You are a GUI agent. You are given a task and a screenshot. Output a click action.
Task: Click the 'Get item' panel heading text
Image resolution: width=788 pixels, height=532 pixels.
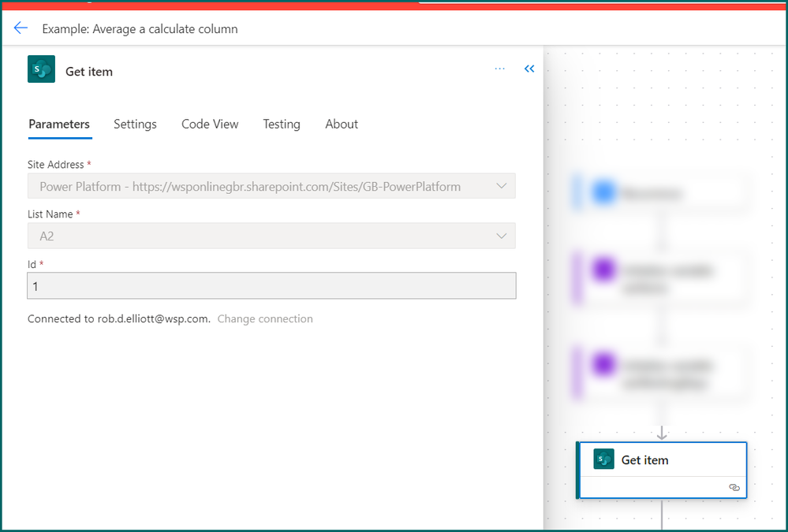pos(89,72)
